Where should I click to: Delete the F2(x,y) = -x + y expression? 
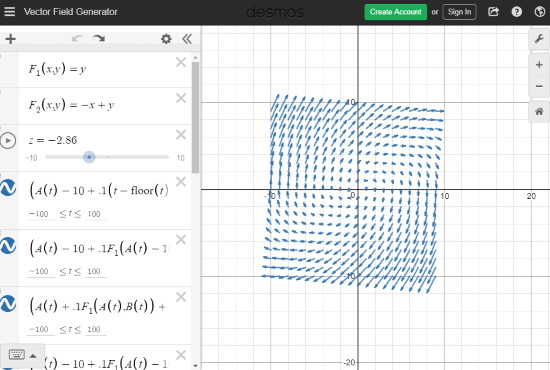point(181,98)
